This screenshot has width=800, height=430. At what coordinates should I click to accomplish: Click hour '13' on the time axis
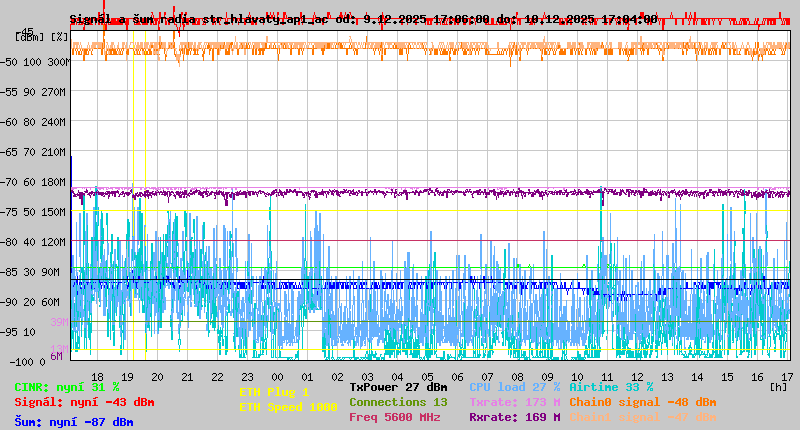pos(667,377)
